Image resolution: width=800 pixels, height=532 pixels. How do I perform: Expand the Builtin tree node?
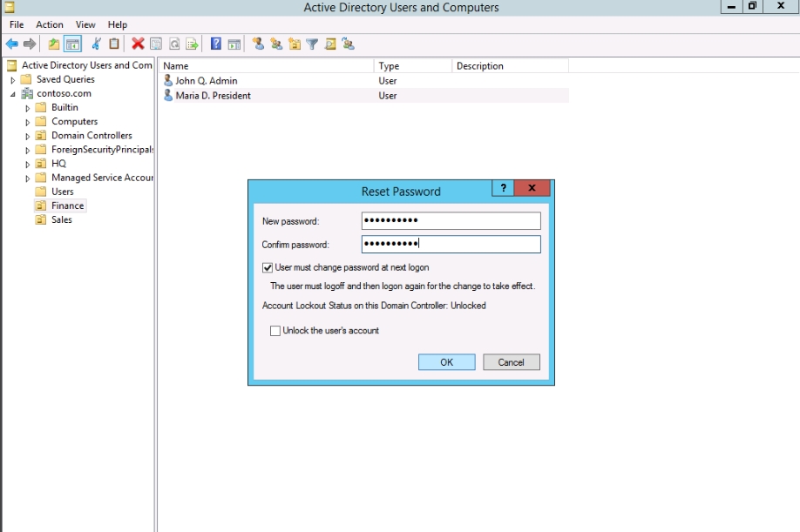pyautogui.click(x=28, y=108)
